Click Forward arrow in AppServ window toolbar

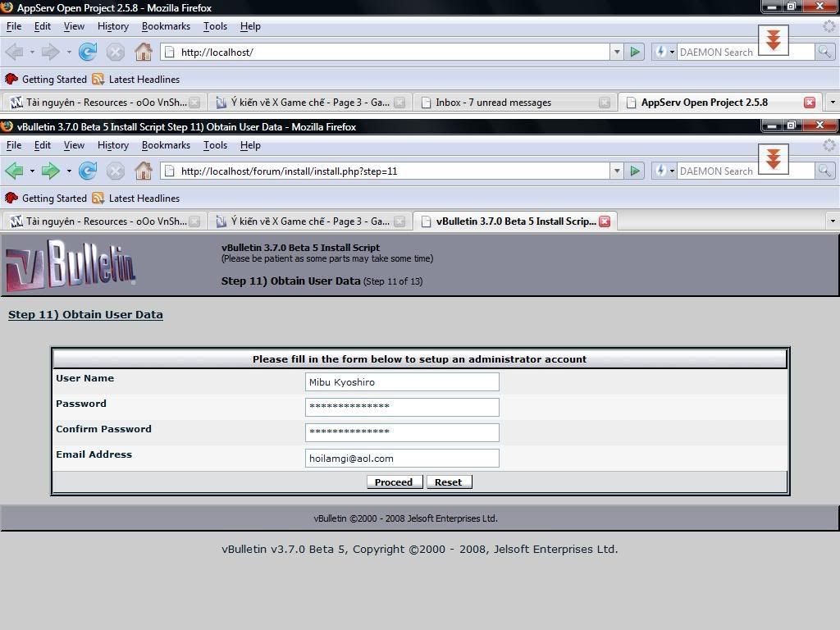(x=51, y=52)
